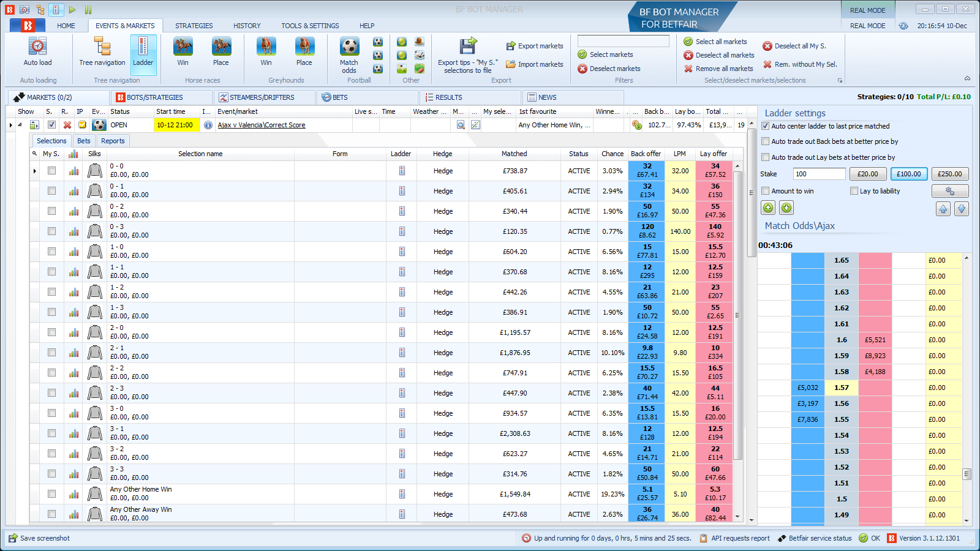Load Horse races Place markets
Image resolution: width=980 pixels, height=551 pixels.
coord(221,53)
